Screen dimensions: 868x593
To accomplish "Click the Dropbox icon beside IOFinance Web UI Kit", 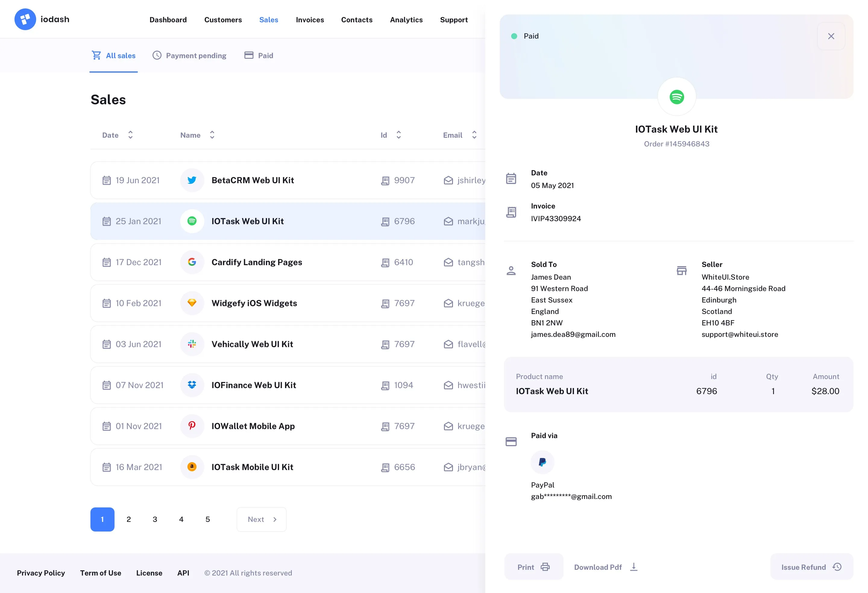I will (192, 385).
